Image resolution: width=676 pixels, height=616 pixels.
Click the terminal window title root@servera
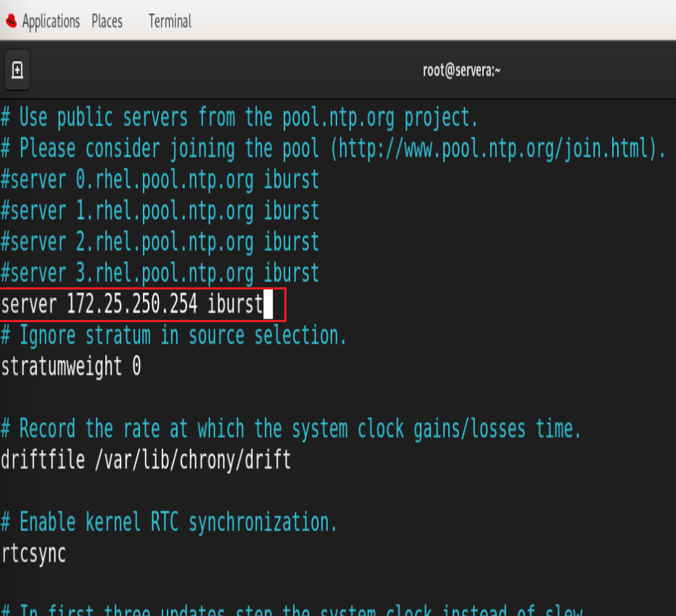[461, 70]
